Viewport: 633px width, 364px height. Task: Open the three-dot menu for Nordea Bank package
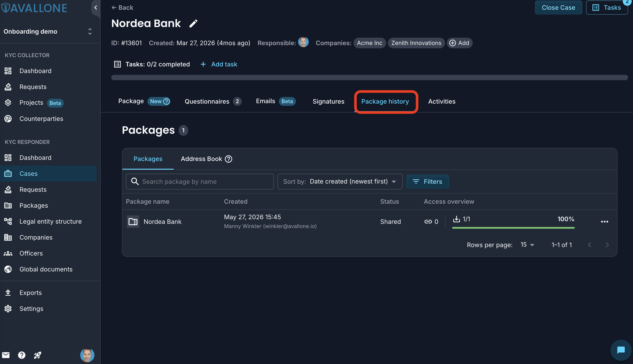coord(604,221)
